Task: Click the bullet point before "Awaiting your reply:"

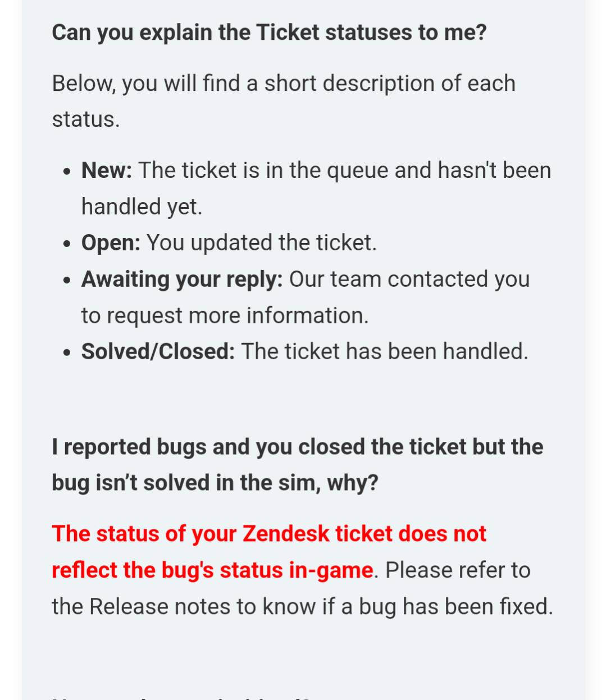Action: [x=67, y=281]
